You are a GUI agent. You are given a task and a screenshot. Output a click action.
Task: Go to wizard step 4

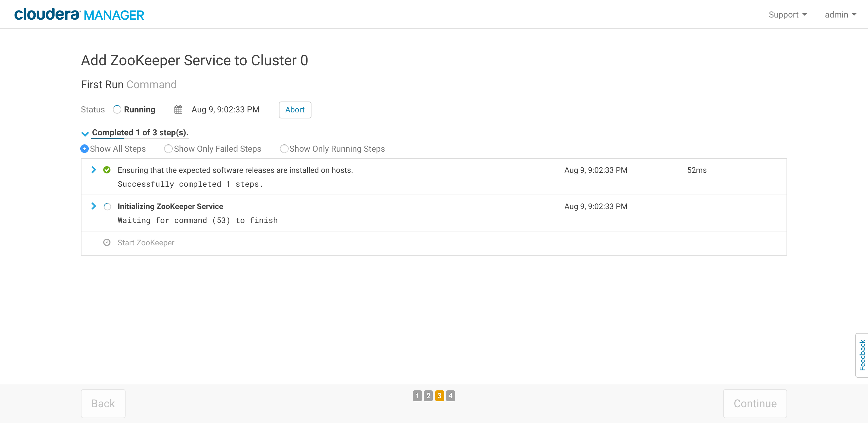click(451, 396)
